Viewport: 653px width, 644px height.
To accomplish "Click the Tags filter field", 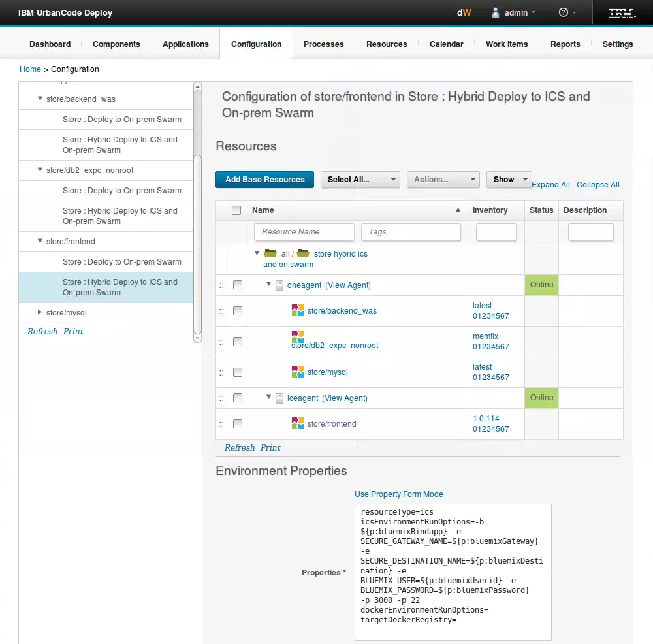I will [411, 232].
